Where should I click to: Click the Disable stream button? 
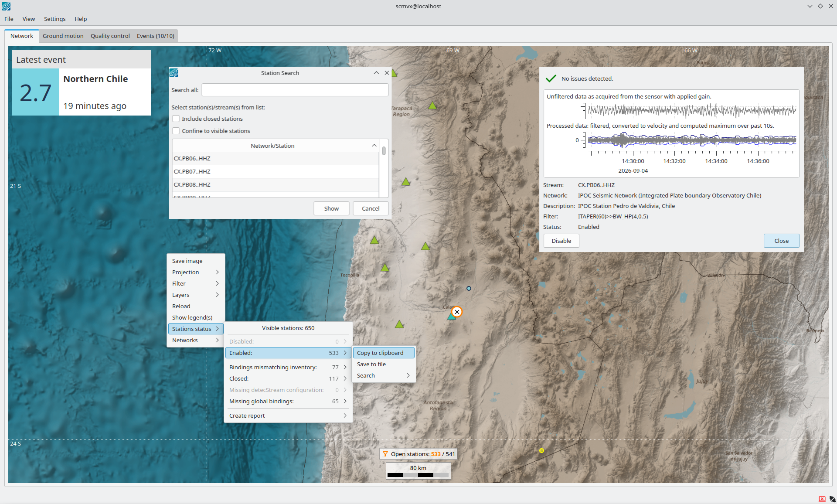[x=561, y=241]
